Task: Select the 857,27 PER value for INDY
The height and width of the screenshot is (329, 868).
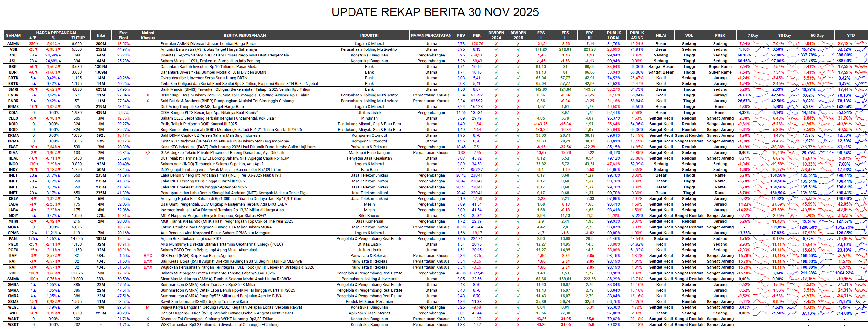Action: coord(477,170)
